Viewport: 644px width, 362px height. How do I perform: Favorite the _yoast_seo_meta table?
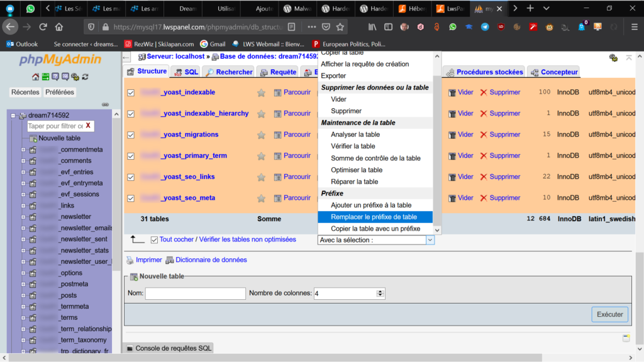[x=261, y=198]
